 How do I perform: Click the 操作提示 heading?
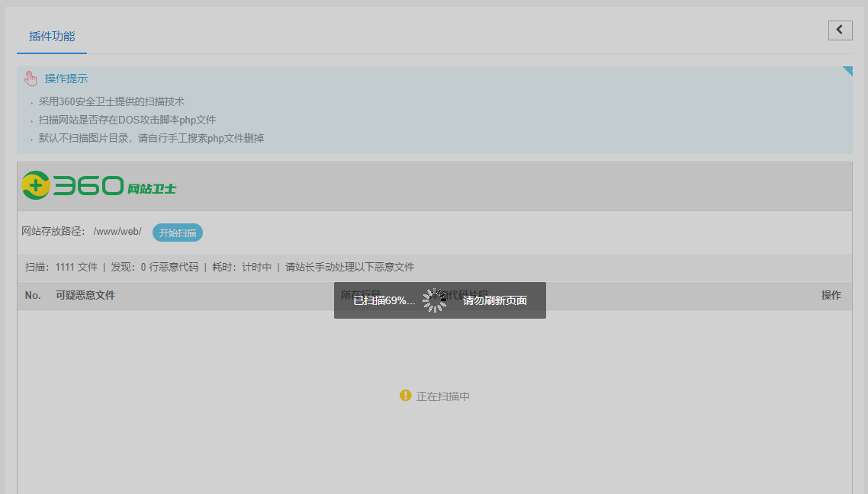[x=66, y=79]
